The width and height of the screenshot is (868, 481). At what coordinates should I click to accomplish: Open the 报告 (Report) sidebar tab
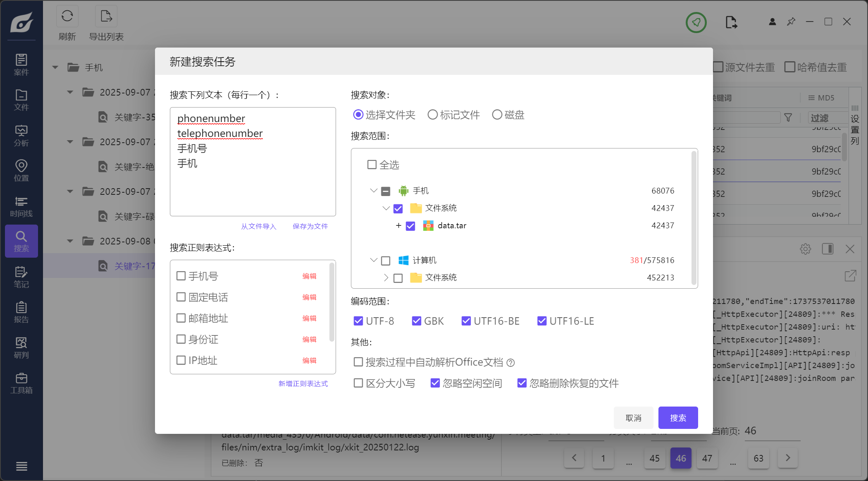[21, 312]
